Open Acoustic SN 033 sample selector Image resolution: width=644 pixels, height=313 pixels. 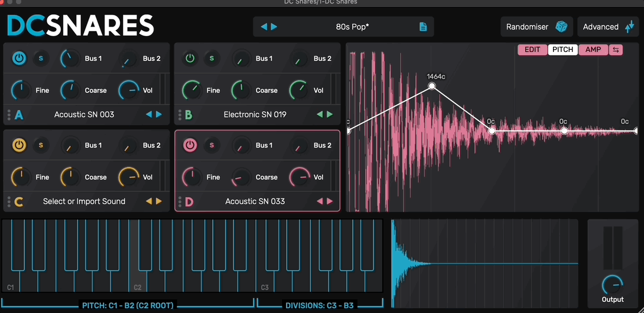(255, 201)
